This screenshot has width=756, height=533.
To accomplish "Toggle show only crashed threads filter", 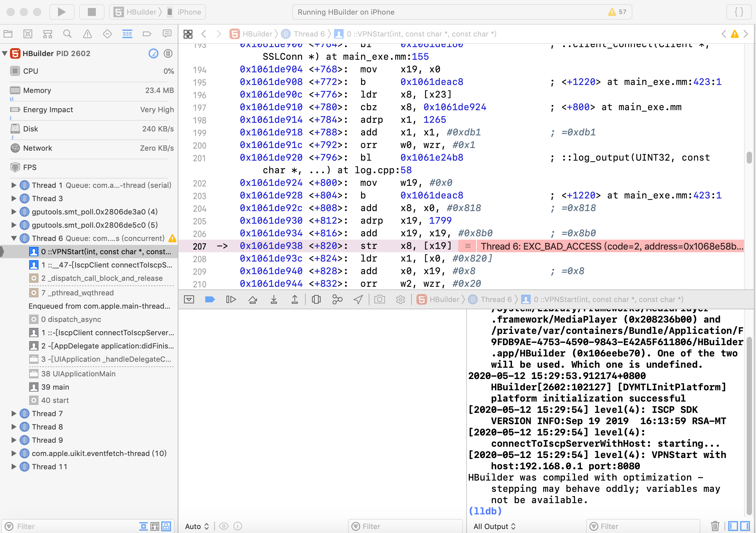I will coord(144,526).
